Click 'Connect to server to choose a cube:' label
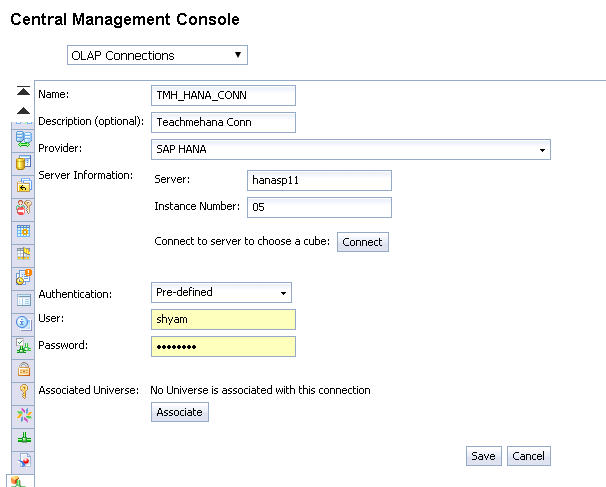Viewport: 606px width, 487px height. (x=242, y=242)
